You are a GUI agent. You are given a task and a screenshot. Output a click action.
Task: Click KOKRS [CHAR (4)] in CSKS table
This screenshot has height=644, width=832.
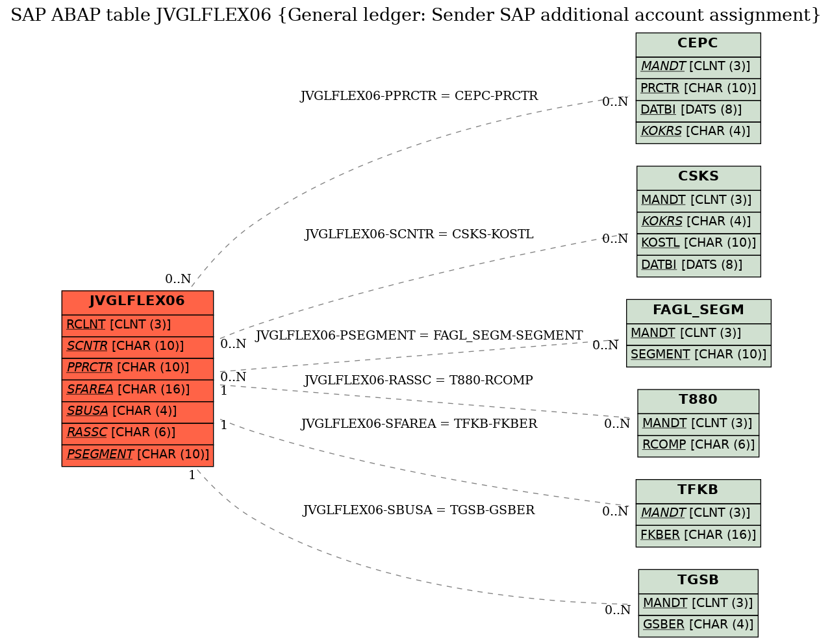tap(699, 222)
